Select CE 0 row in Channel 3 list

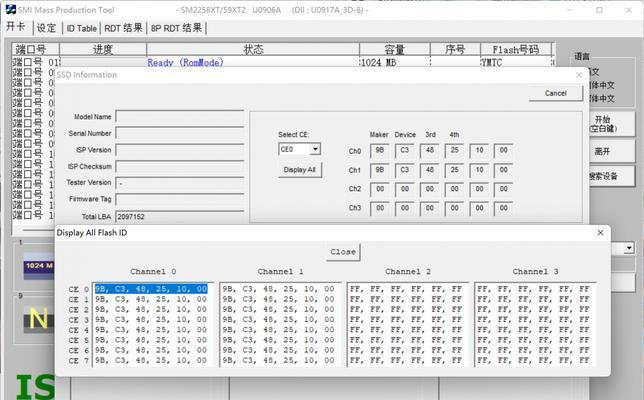[x=534, y=289]
